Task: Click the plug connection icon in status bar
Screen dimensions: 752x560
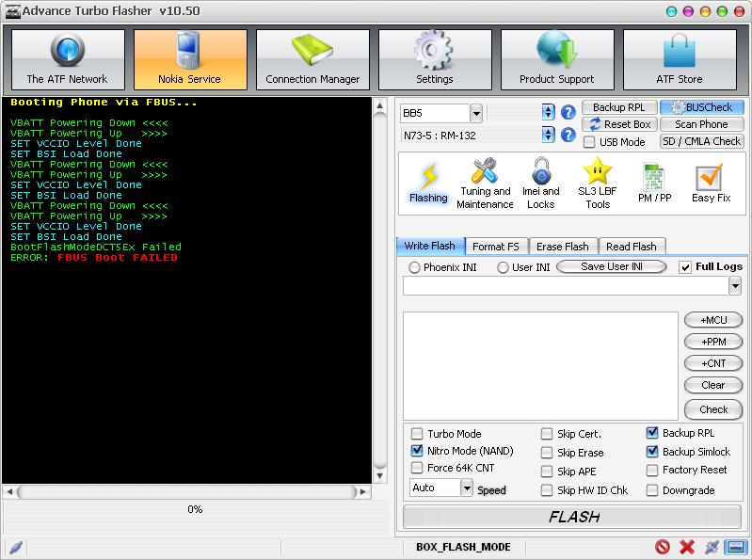Action: coord(712,547)
